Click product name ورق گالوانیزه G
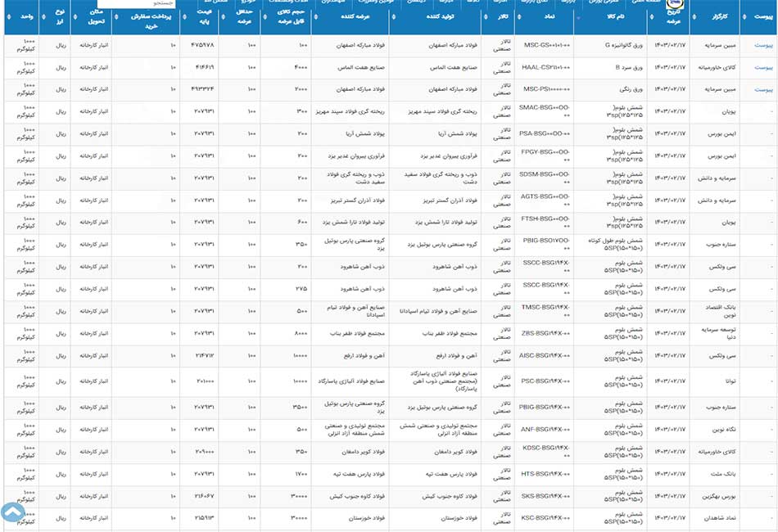778x532 pixels. 624,45
